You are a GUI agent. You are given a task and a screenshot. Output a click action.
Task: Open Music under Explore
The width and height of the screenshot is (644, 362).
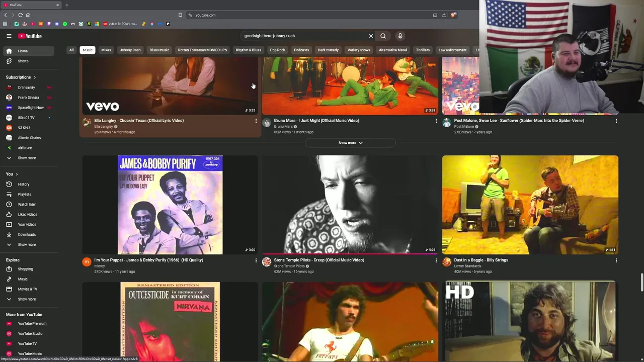tap(29, 279)
